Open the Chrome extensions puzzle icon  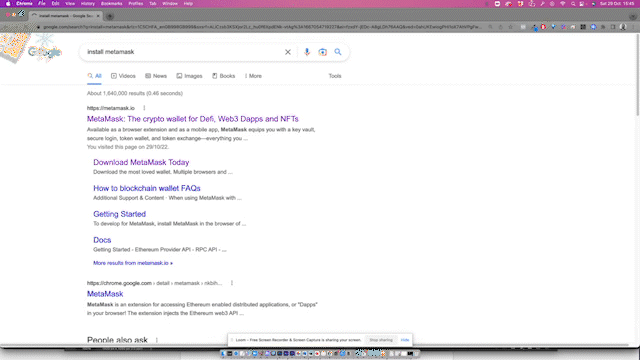tap(603, 27)
